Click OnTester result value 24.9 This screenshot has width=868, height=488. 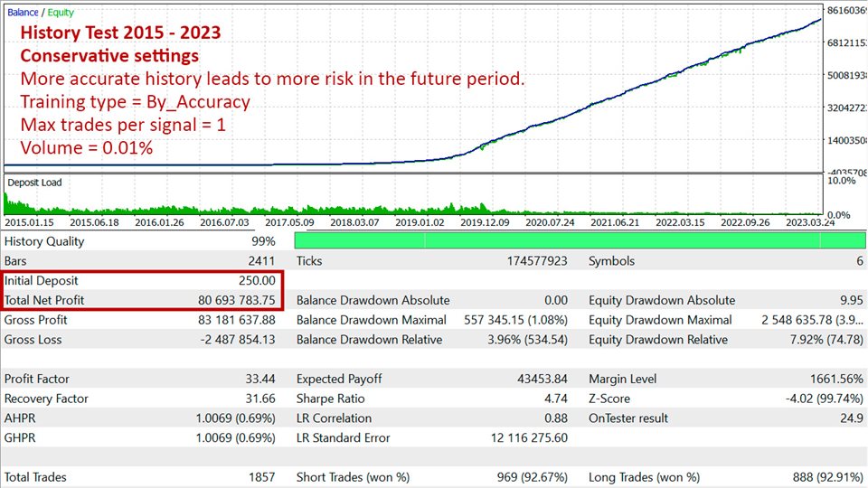point(852,418)
